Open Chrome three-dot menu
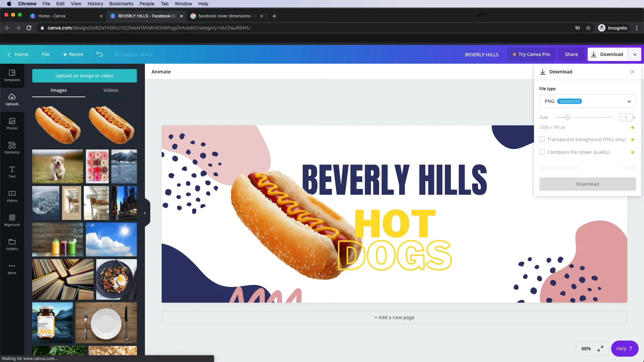644x362 pixels. (x=637, y=28)
